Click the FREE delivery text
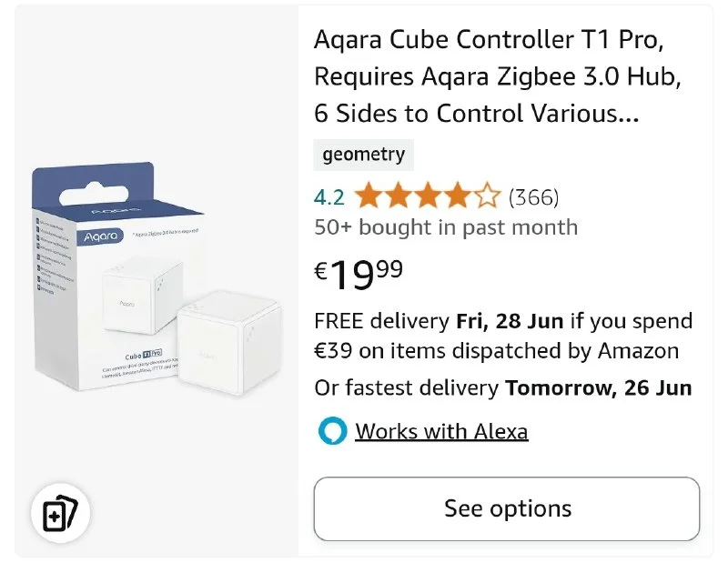The width and height of the screenshot is (728, 563). (382, 321)
